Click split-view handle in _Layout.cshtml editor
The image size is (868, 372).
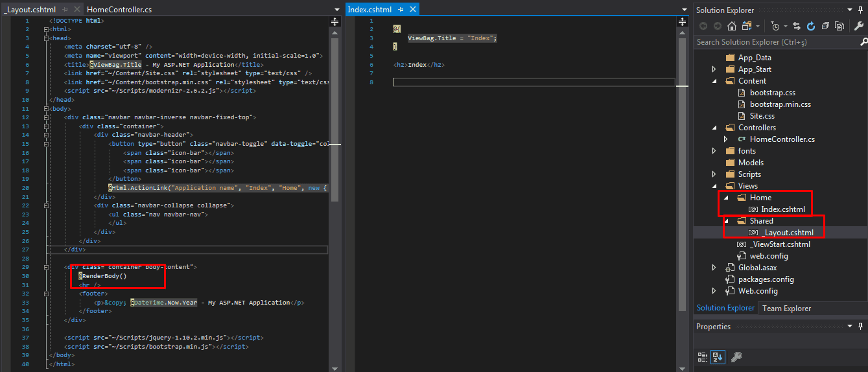(335, 21)
